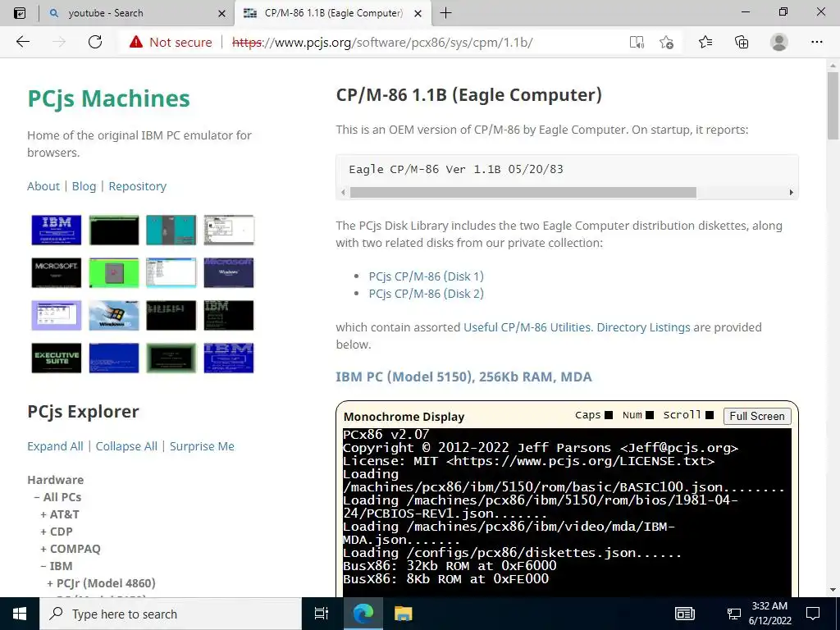
Task: Open the Blog link
Action: [84, 186]
